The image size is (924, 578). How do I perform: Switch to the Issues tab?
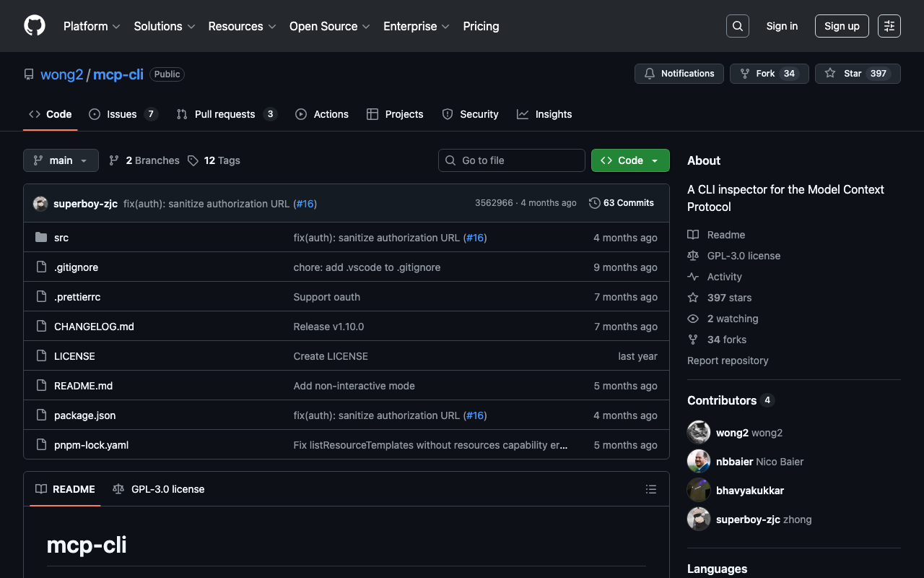point(122,114)
